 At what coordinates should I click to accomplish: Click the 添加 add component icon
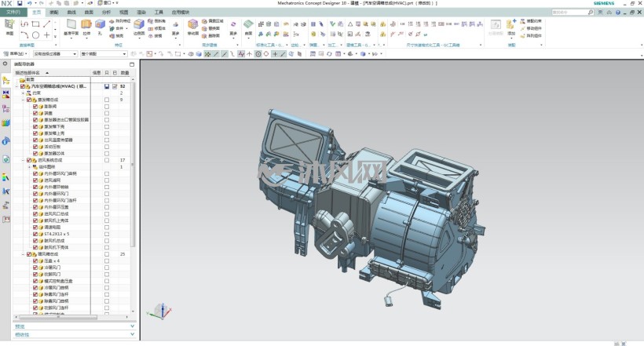(x=511, y=27)
